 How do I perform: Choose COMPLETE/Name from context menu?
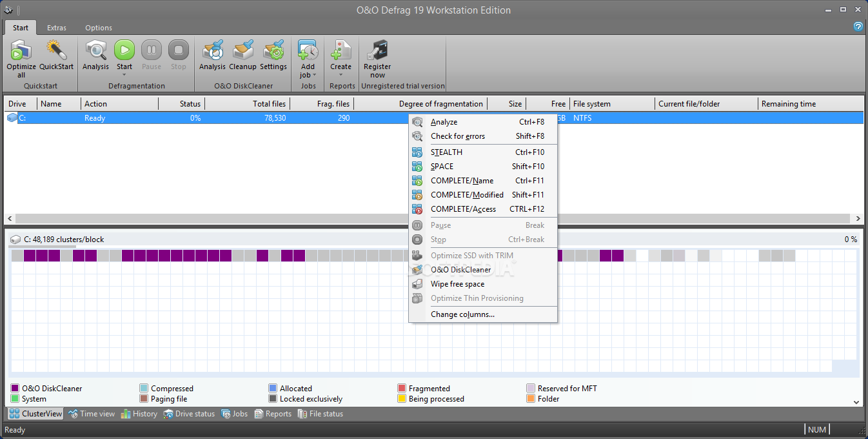point(483,181)
